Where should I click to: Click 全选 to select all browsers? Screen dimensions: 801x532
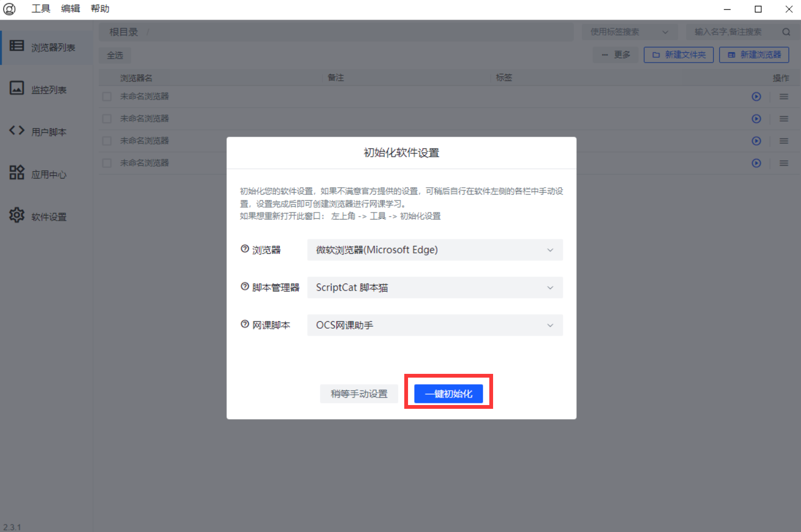click(115, 55)
